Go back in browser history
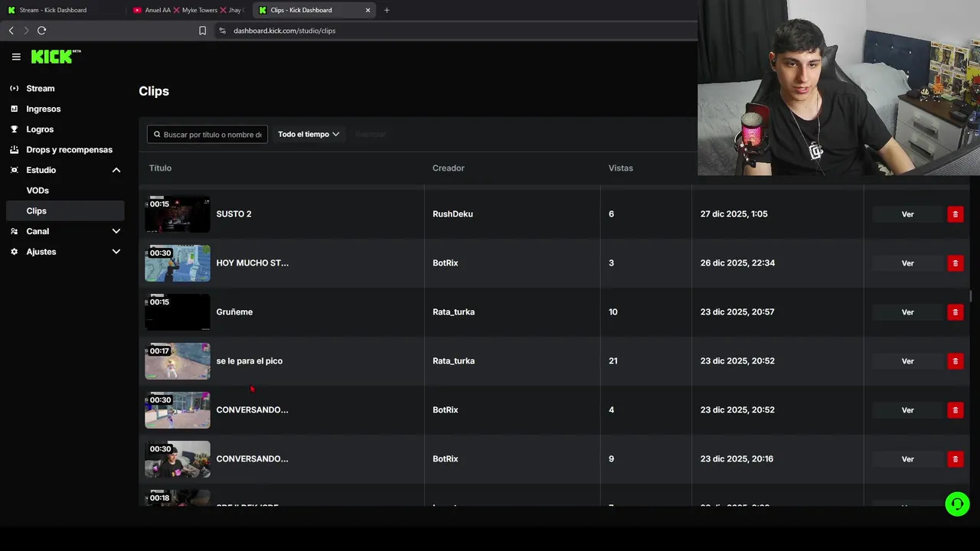This screenshot has width=980, height=551. tap(11, 31)
